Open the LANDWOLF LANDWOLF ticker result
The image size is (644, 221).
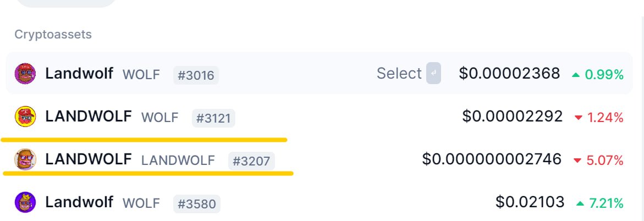(x=319, y=159)
